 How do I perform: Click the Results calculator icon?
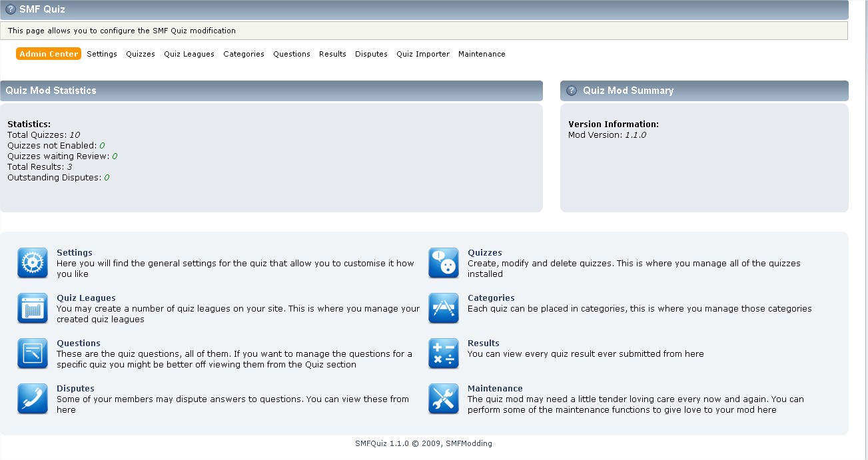pyautogui.click(x=444, y=353)
